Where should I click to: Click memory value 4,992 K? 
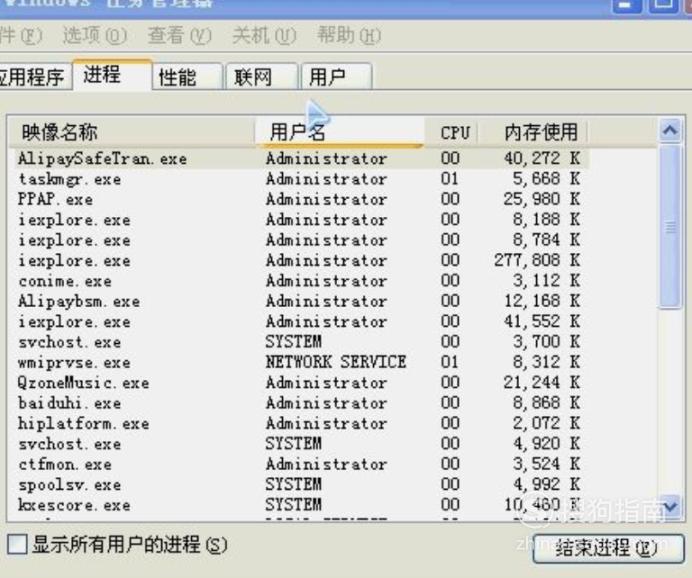pos(547,484)
